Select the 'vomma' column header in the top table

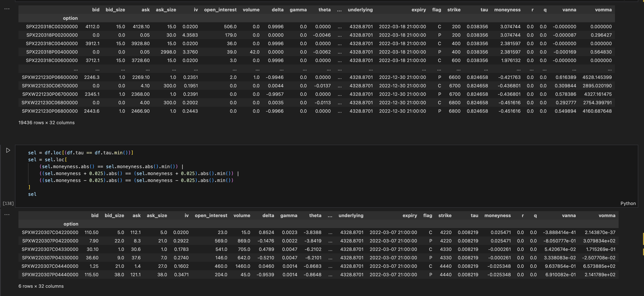[603, 10]
